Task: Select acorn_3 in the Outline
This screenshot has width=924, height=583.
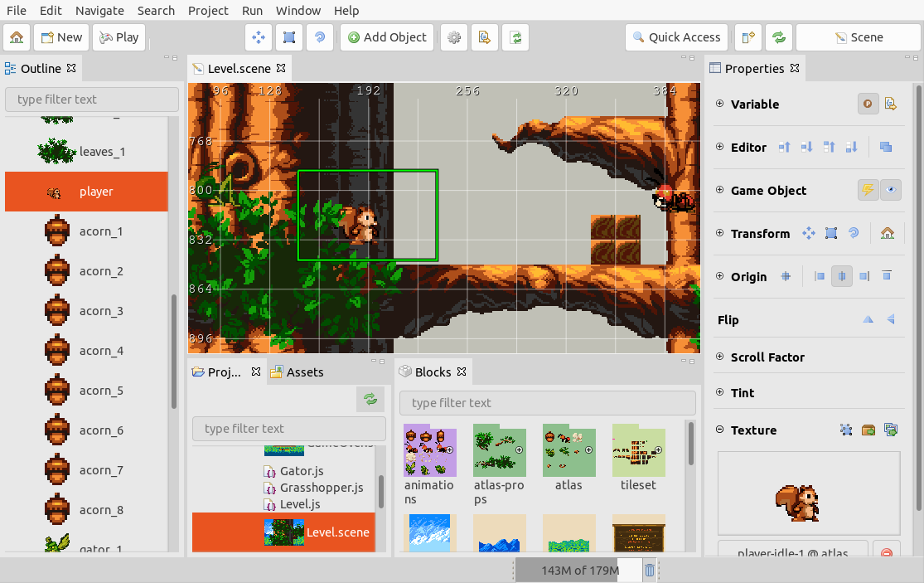Action: point(87,311)
